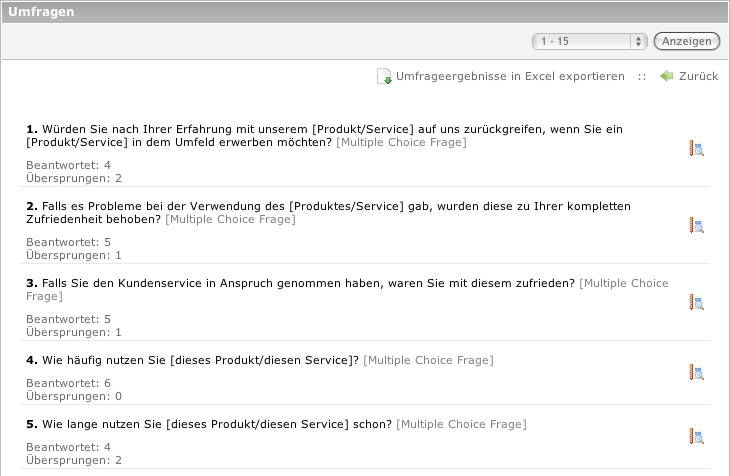Click "Umfrageergebnisse in Excel exportieren" link
The width and height of the screenshot is (730, 476).
510,76
